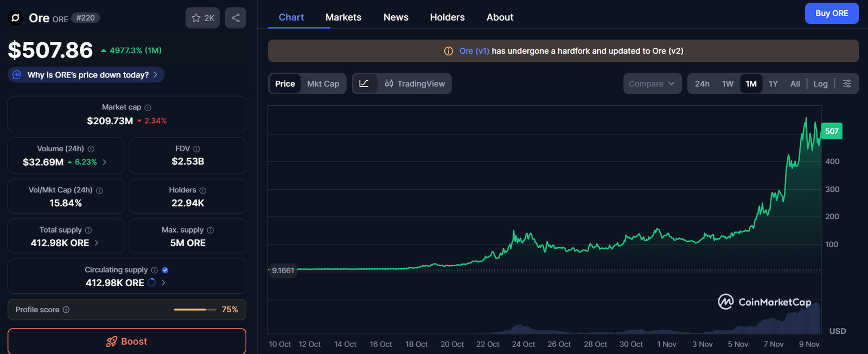Switch to the Holders tab
Image resolution: width=868 pixels, height=354 pixels.
(447, 17)
